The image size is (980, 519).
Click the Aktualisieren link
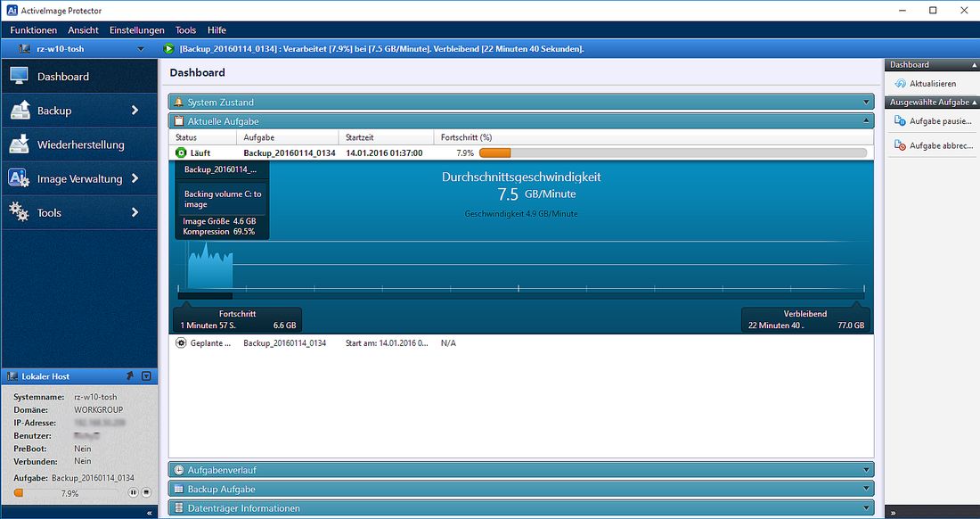(933, 83)
